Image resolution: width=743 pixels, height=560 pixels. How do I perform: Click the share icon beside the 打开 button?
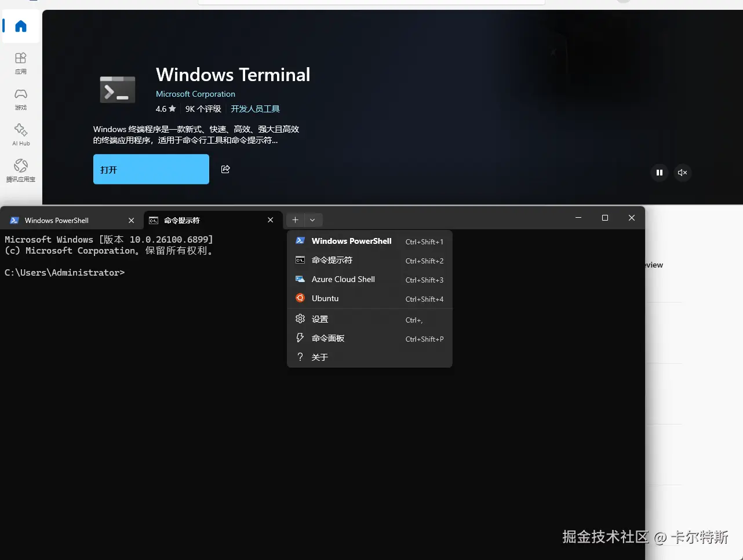225,169
